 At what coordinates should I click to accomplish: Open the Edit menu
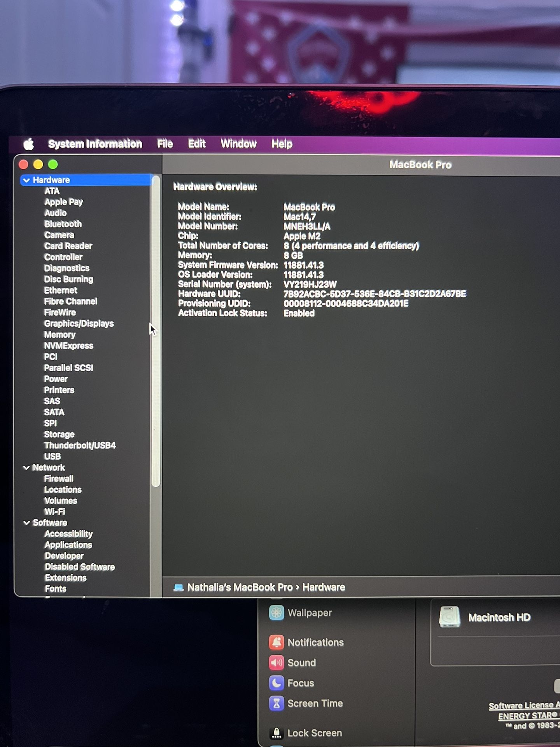[197, 144]
